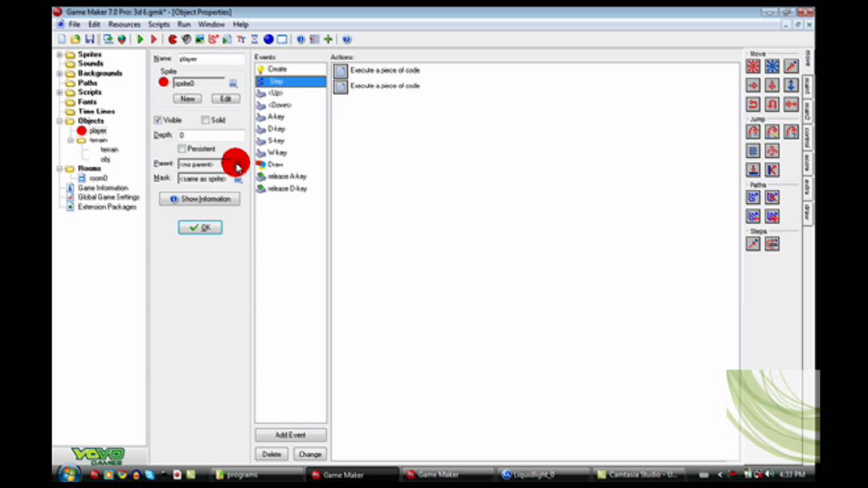Confirm object properties with OK button
868x488 pixels.
pos(200,228)
